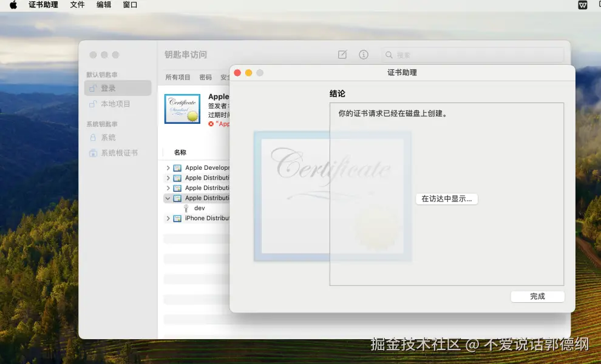Minimize the 证书助理 window with the yellow button
This screenshot has height=364, width=601.
[x=248, y=73]
